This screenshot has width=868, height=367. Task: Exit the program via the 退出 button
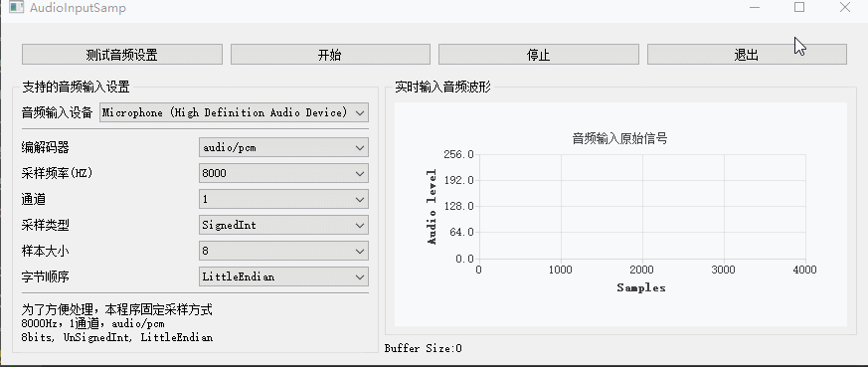[x=747, y=55]
